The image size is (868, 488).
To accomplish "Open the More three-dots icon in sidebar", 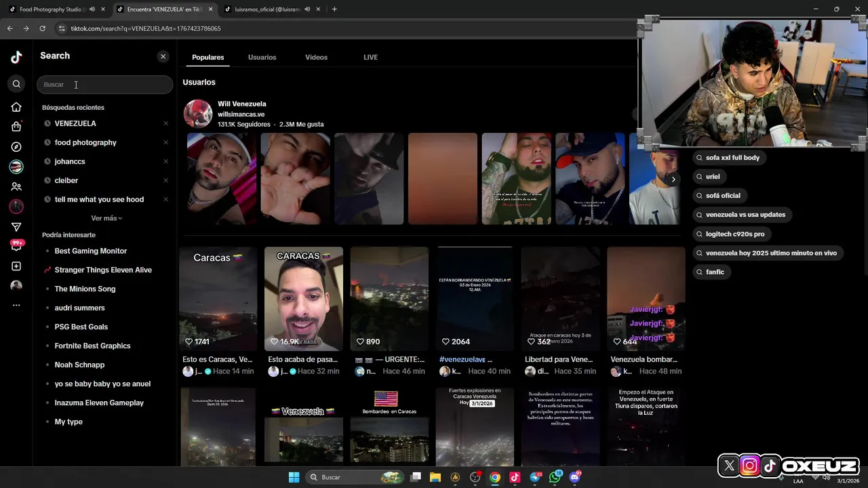I will tap(16, 306).
